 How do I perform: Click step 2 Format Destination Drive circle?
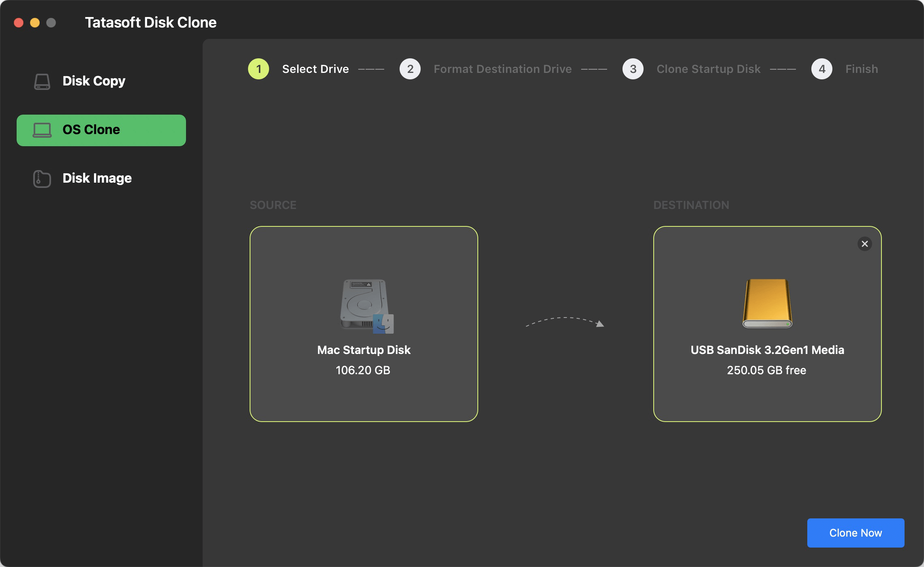410,69
